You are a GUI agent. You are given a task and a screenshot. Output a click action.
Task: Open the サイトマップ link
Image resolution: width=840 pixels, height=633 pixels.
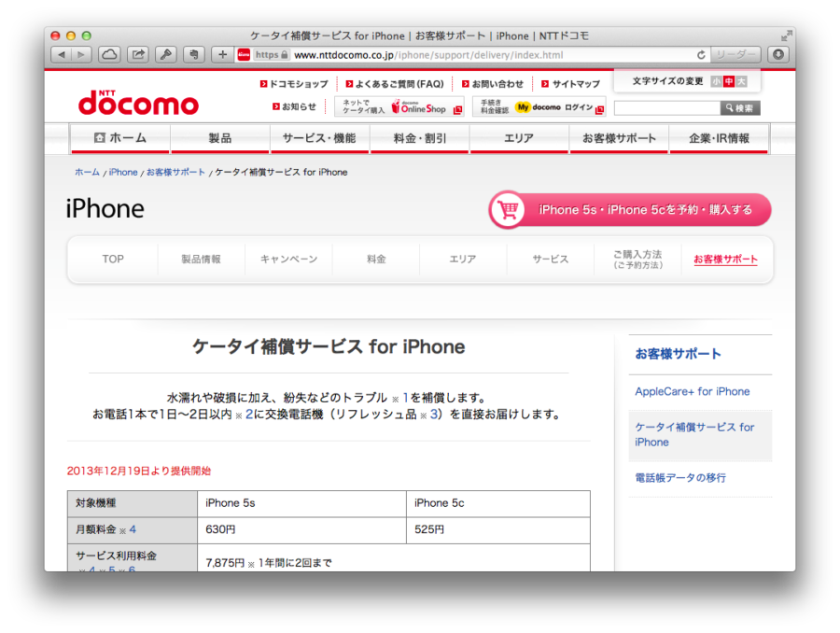pyautogui.click(x=570, y=84)
